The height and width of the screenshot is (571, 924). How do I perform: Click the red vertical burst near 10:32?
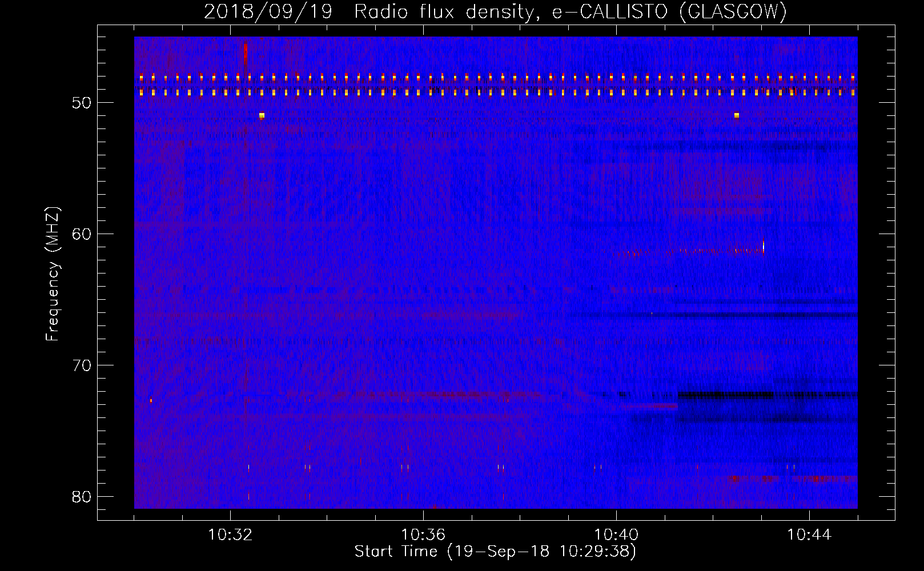tap(246, 55)
